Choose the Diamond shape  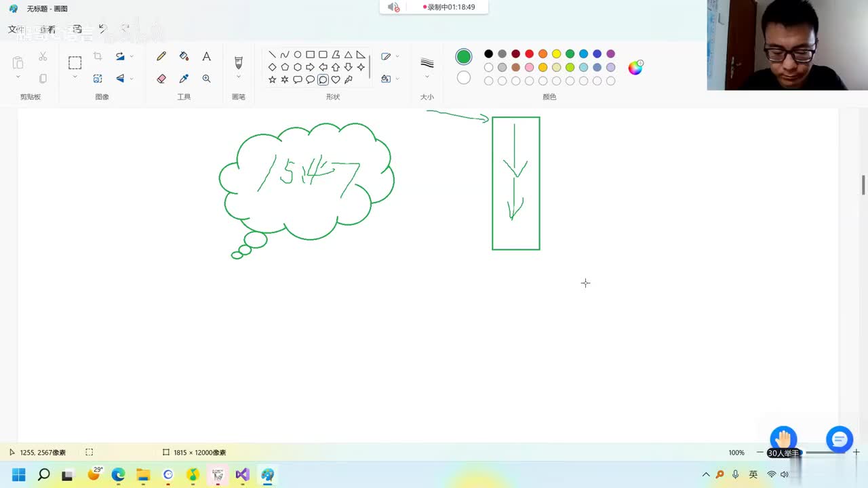tap(272, 67)
